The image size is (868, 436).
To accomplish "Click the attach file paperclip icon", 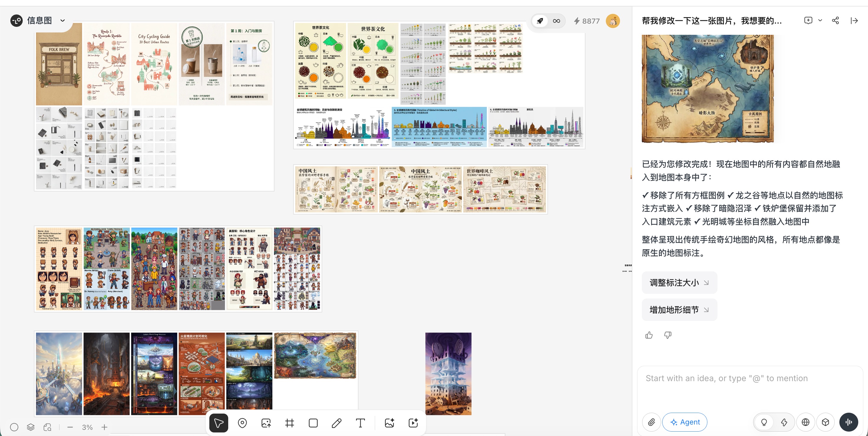I will pyautogui.click(x=651, y=422).
